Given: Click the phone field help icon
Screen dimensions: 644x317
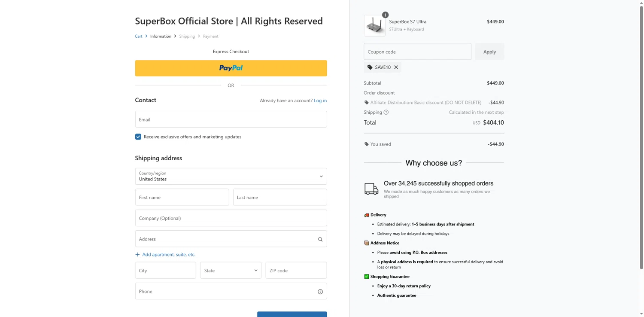Looking at the screenshot, I should [x=320, y=292].
